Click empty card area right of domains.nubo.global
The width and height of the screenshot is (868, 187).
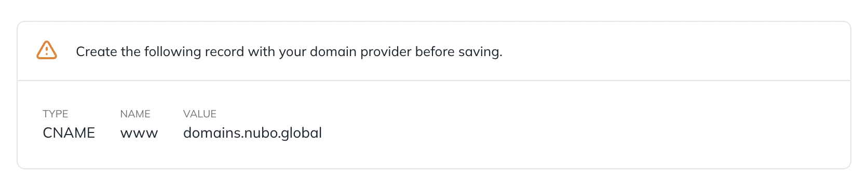pos(586,133)
